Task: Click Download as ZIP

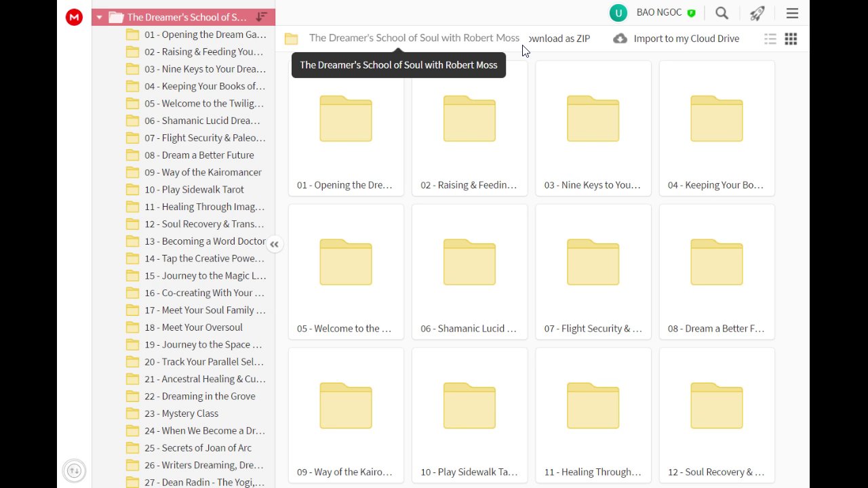Action: (x=558, y=39)
